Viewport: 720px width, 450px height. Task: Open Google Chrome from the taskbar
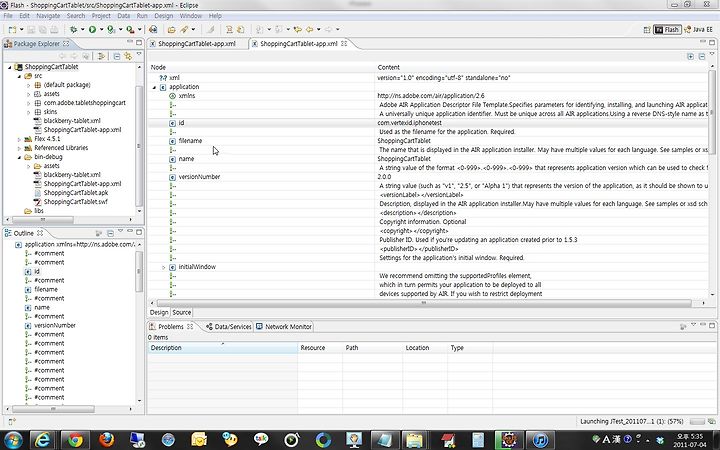pos(75,440)
